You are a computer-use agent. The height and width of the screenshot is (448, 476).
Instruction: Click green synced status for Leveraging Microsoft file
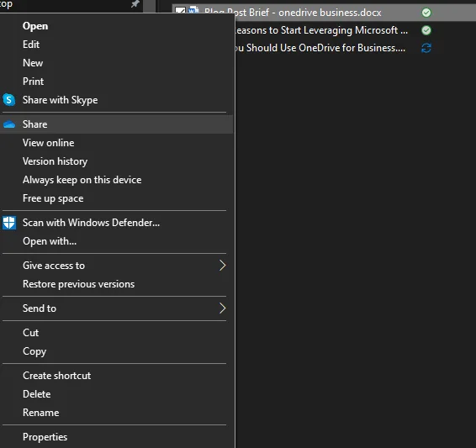[x=426, y=30]
